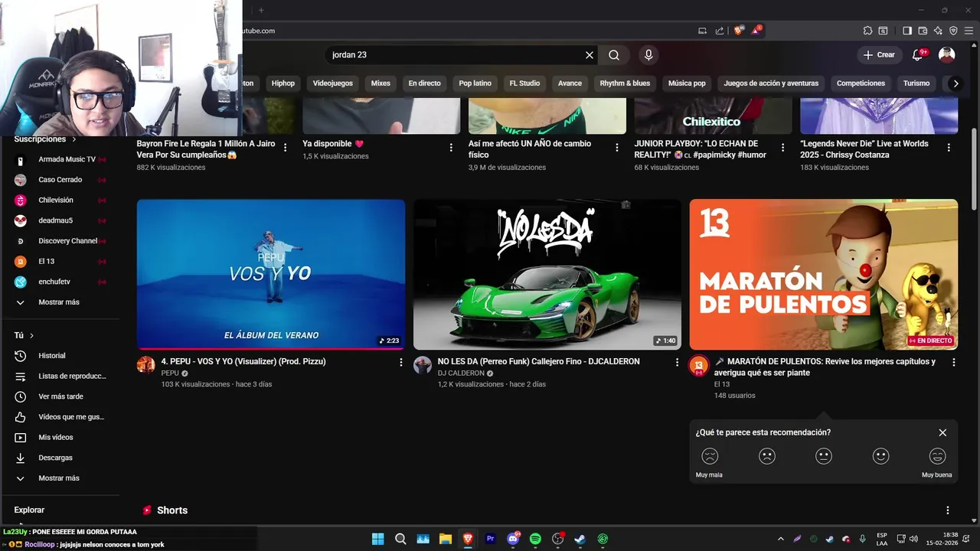
Task: Click the magnifier search button
Action: coord(614,55)
